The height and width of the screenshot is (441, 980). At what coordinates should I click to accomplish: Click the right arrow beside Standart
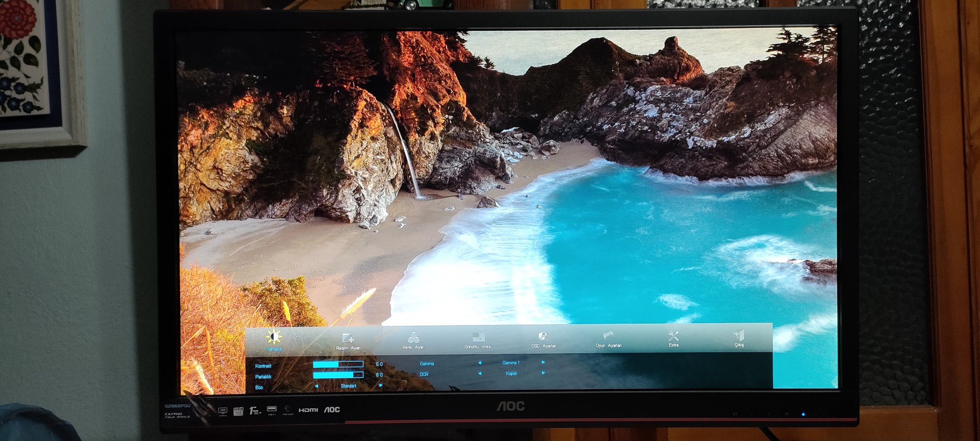click(x=380, y=385)
